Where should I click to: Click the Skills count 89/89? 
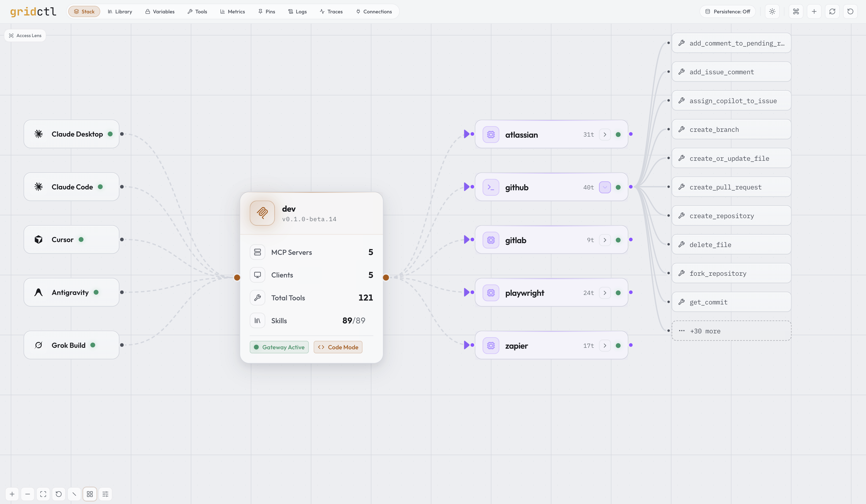354,321
